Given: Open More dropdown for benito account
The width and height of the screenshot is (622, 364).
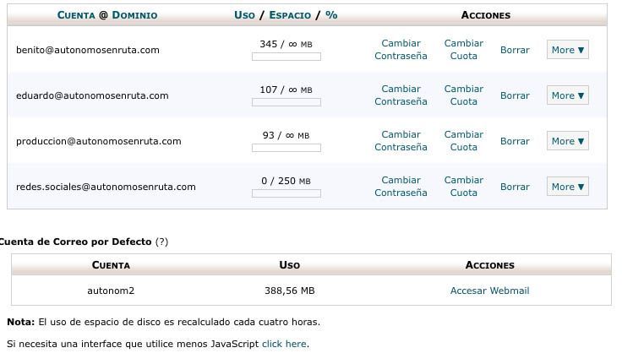Looking at the screenshot, I should click(x=568, y=50).
